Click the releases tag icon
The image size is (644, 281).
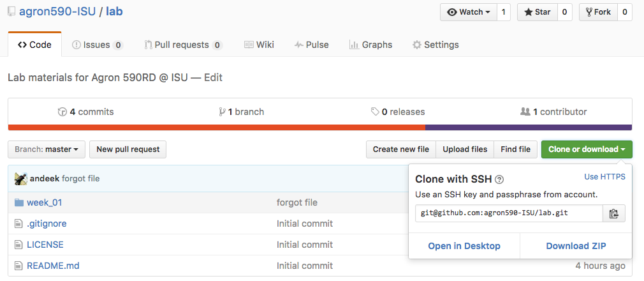pos(375,112)
